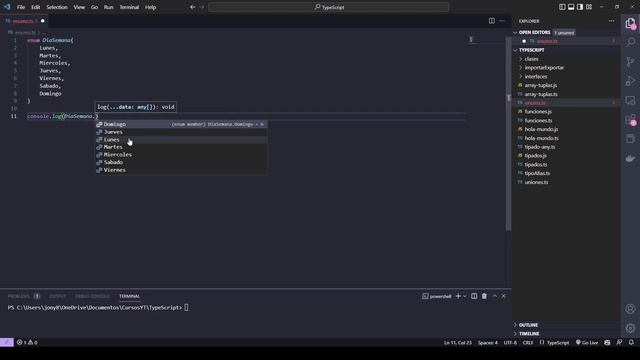Select the Terminal panel tab

coord(129,296)
